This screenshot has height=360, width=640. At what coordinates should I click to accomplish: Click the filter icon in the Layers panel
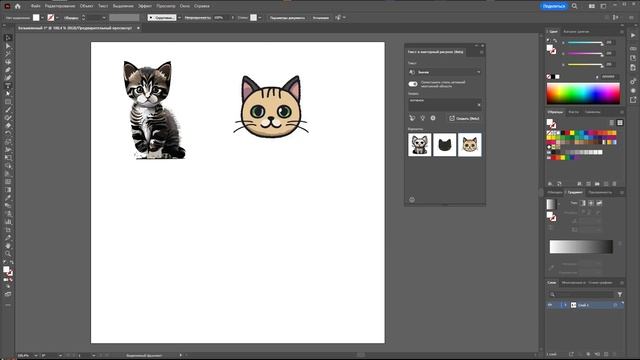[x=620, y=294]
